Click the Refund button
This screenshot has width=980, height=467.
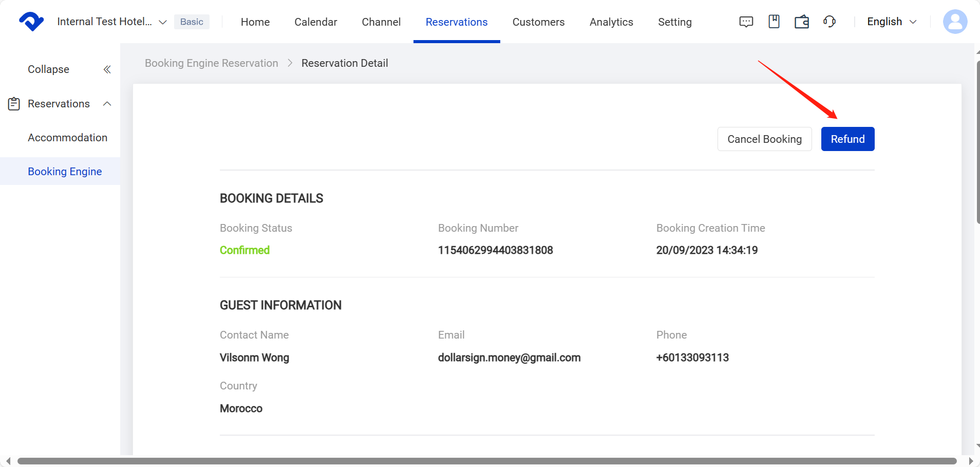coord(847,139)
